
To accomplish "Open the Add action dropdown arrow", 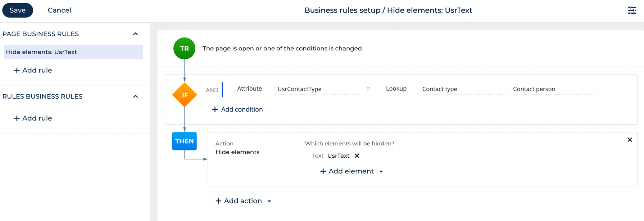I will 269,201.
